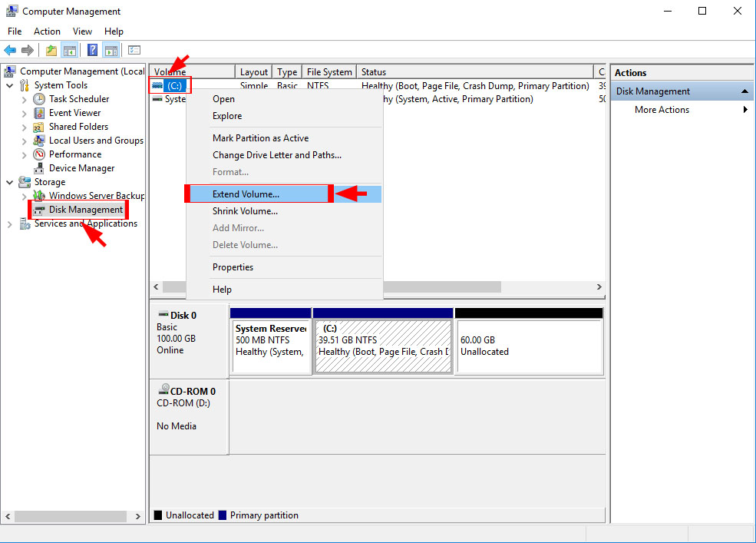The width and height of the screenshot is (756, 543).
Task: Open the View menu
Action: click(x=82, y=31)
